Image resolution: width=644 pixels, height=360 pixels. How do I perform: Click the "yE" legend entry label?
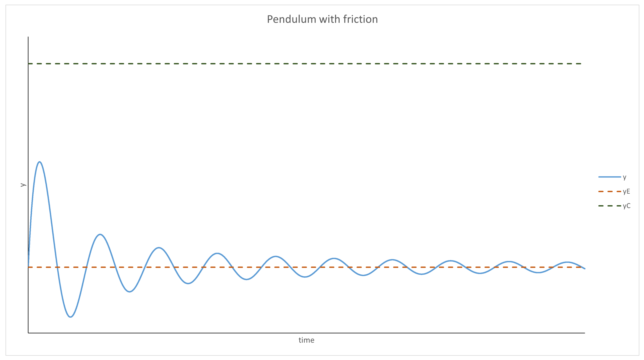[626, 192]
